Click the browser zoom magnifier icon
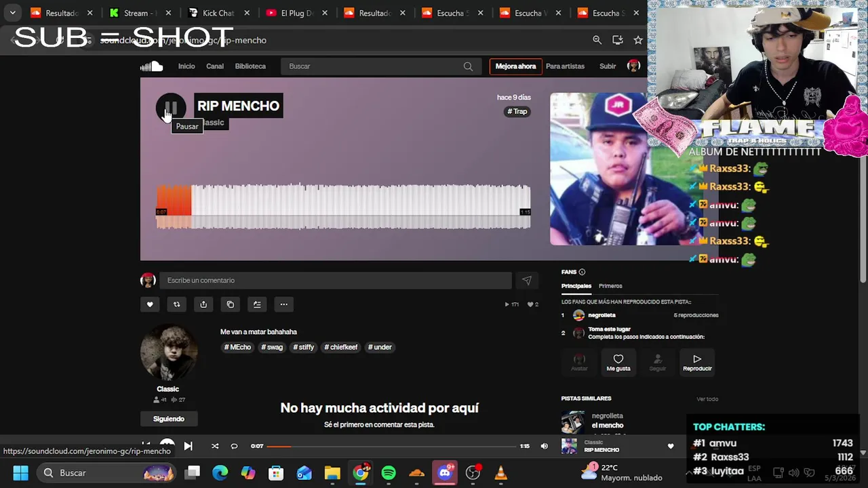The width and height of the screenshot is (868, 488). tap(597, 40)
